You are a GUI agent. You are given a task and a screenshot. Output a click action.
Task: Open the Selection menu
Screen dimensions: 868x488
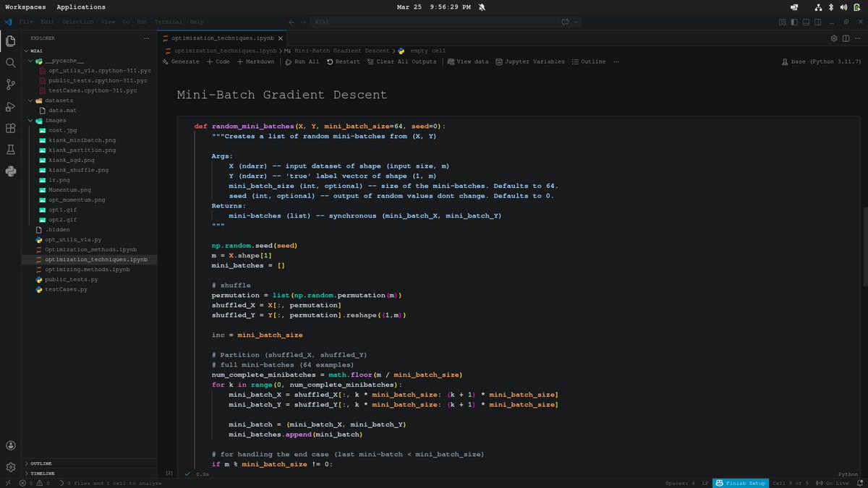tap(78, 22)
